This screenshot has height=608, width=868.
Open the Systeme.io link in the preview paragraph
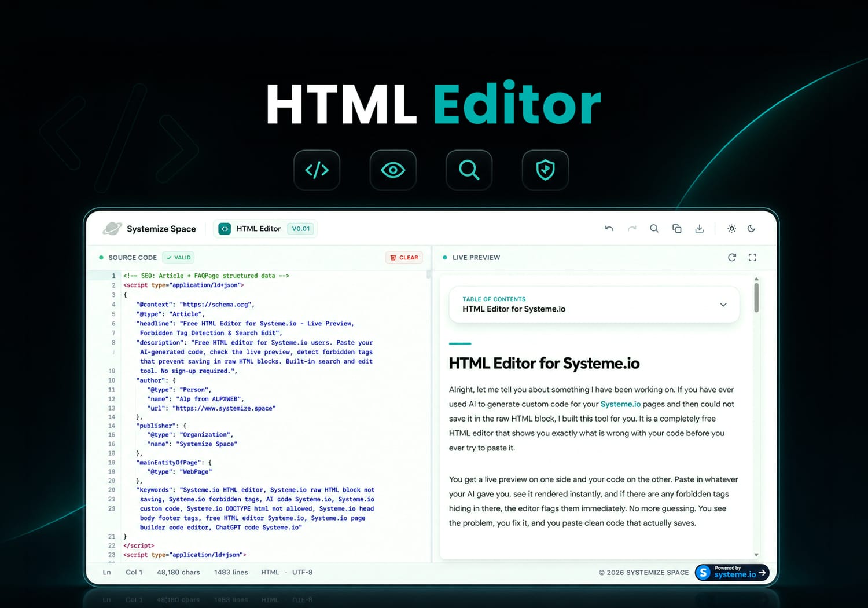tap(620, 404)
